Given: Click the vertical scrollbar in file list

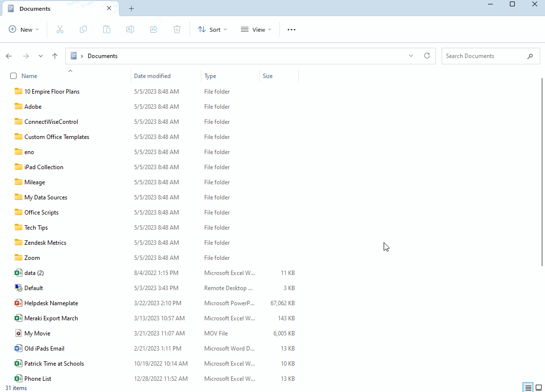Looking at the screenshot, I should point(542,172).
